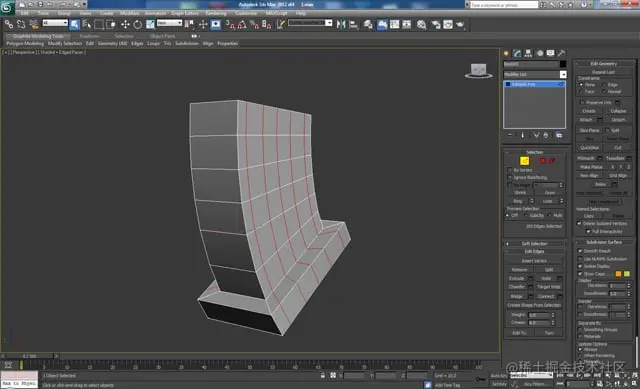Screen dimensions: 640x389
Task: Open the named selection sets dropdown
Action: pos(310,23)
